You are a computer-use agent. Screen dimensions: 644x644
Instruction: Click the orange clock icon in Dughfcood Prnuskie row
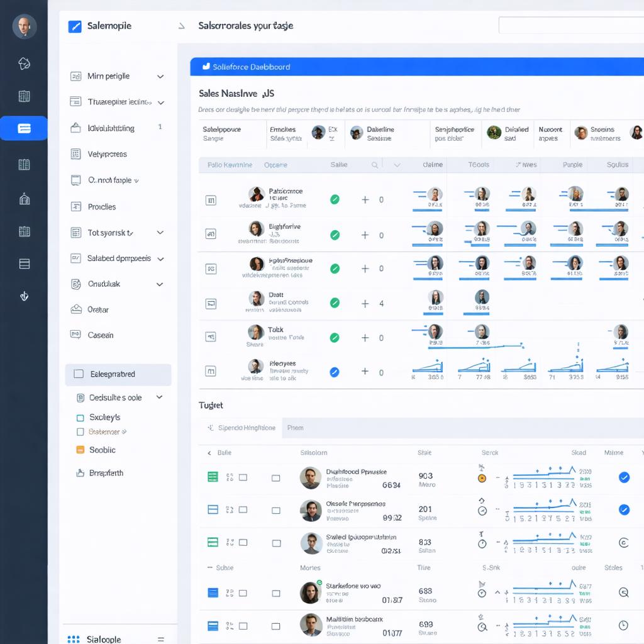482,478
